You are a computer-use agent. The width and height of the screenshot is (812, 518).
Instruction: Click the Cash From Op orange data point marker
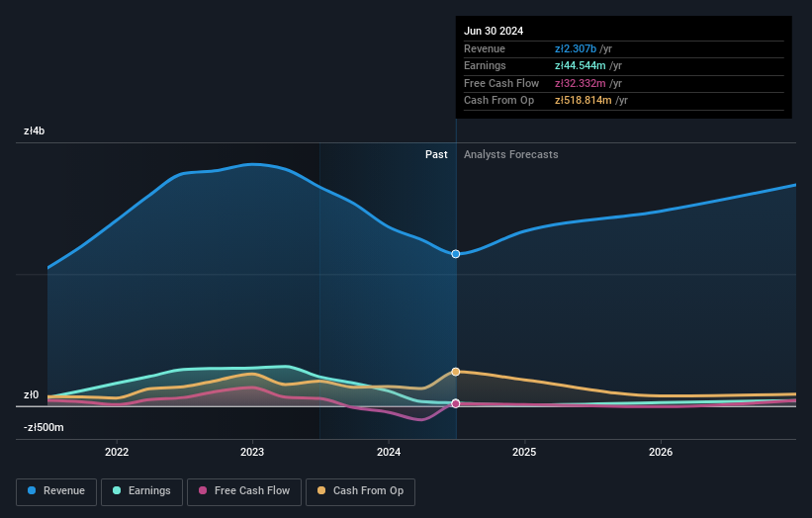(456, 372)
